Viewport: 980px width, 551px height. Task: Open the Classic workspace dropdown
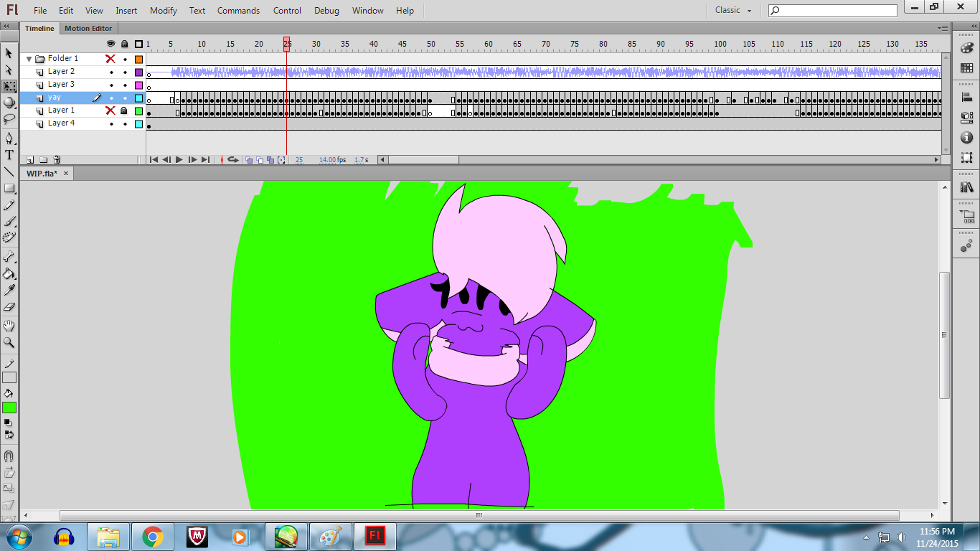(x=733, y=10)
